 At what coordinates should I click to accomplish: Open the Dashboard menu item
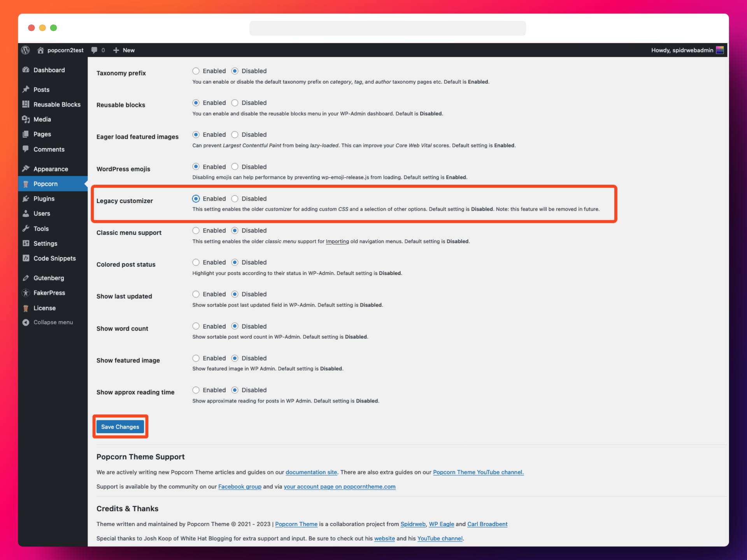53,70
